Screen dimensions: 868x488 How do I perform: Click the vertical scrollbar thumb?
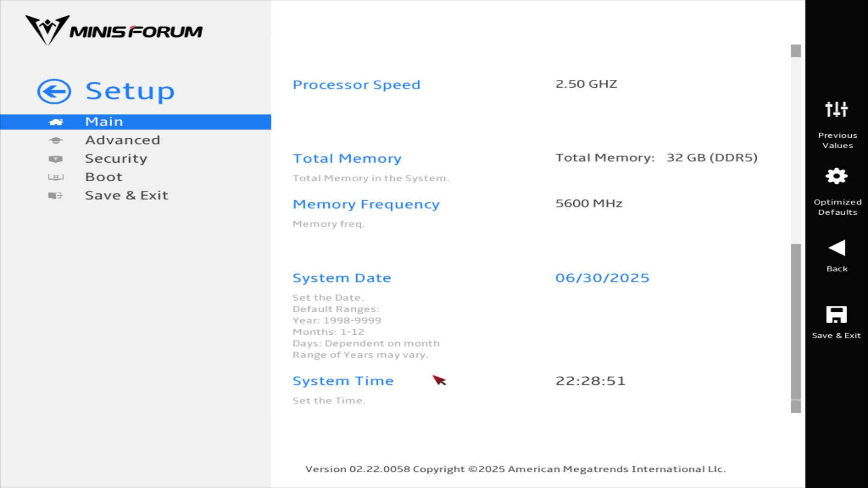coord(796,322)
